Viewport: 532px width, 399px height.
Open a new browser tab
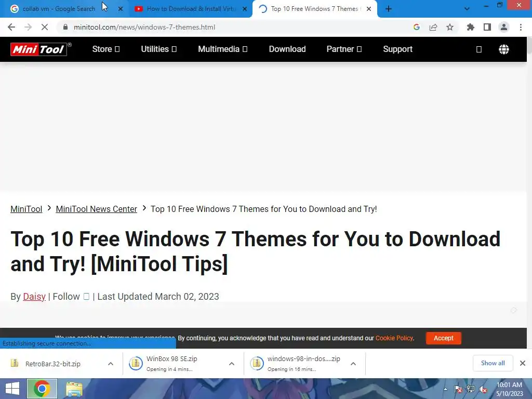pos(389,9)
